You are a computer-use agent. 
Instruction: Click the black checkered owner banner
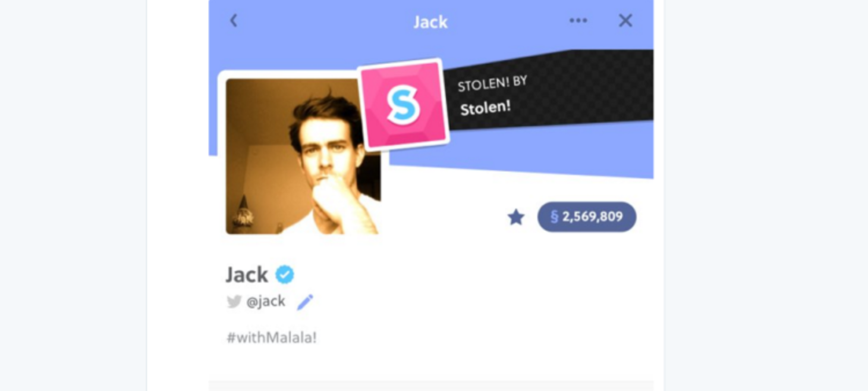pyautogui.click(x=550, y=89)
